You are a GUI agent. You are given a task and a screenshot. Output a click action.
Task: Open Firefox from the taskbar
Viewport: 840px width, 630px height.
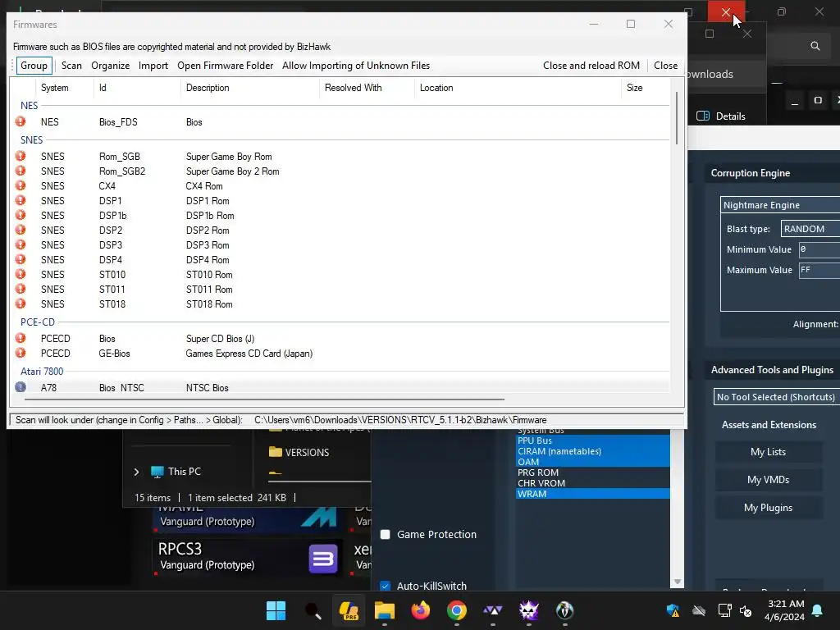pos(421,610)
